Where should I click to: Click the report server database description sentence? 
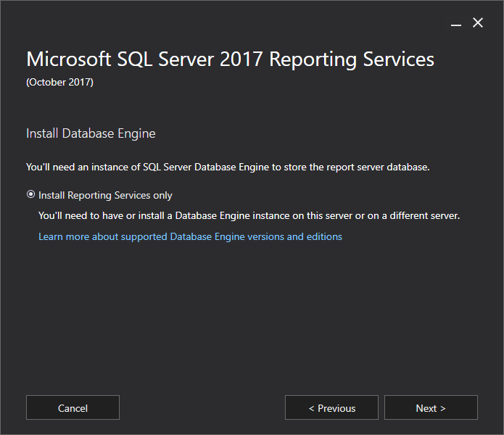[228, 167]
